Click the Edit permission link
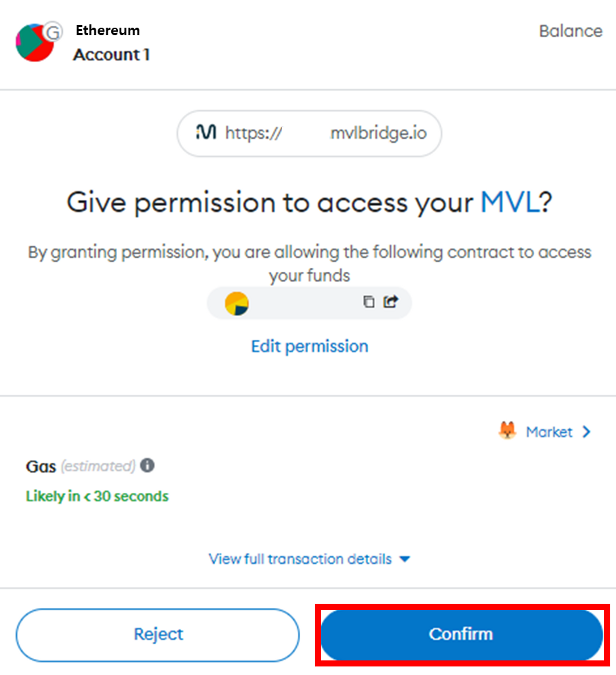616x675 pixels. (x=310, y=346)
